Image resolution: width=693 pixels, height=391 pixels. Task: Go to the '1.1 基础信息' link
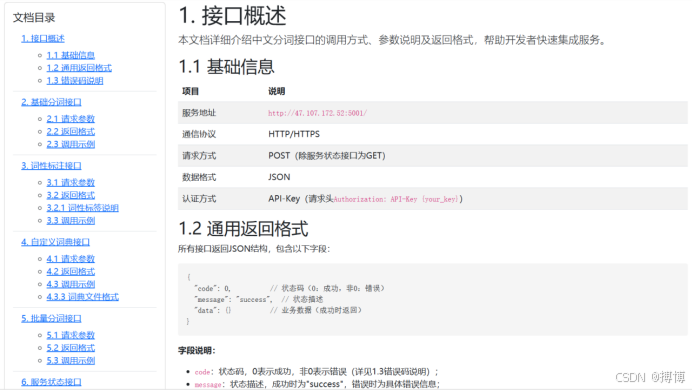pos(71,55)
